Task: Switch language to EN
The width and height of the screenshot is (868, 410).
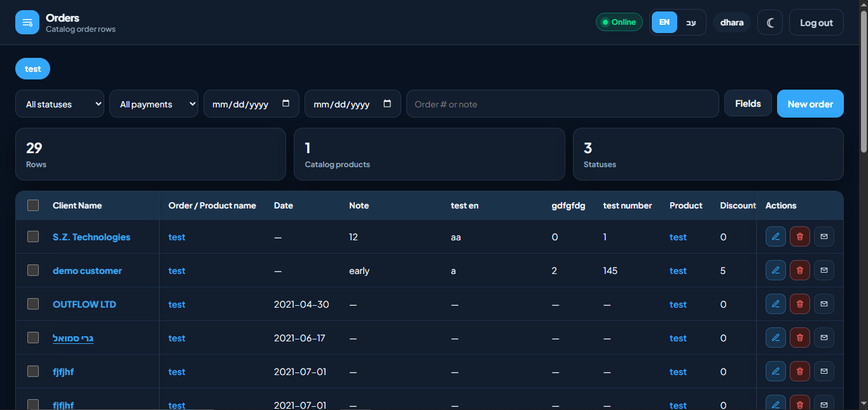Action: (x=665, y=22)
